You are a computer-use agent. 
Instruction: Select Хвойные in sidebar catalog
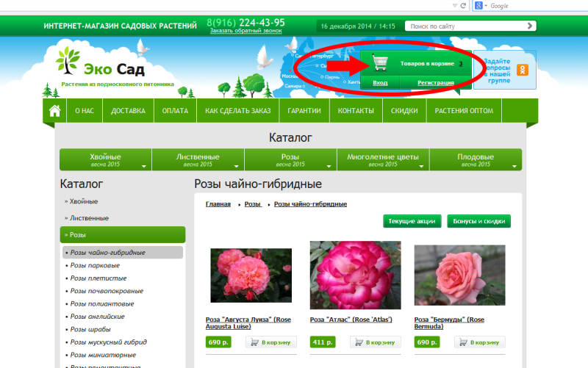click(x=84, y=201)
